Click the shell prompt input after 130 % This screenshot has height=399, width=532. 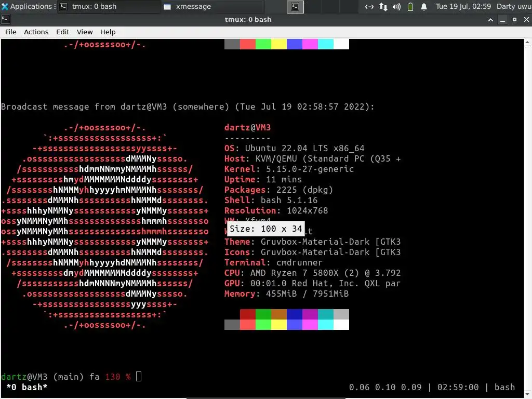pyautogui.click(x=139, y=377)
